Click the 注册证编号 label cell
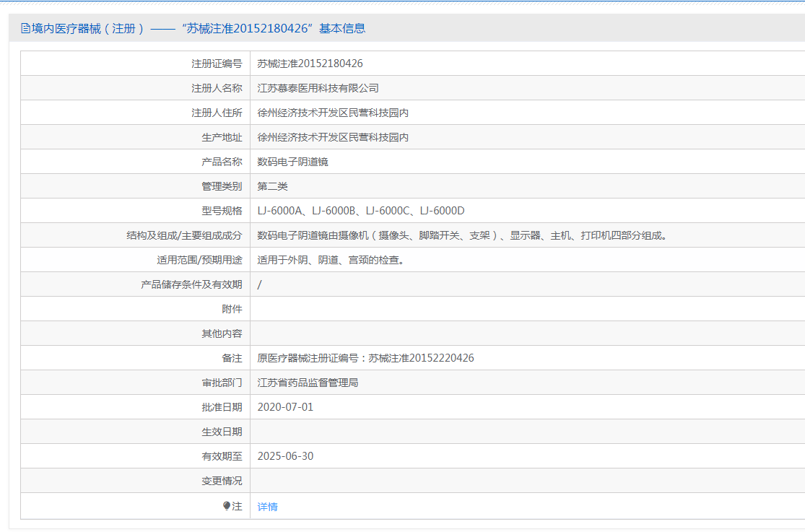The image size is (805, 532). pos(136,64)
